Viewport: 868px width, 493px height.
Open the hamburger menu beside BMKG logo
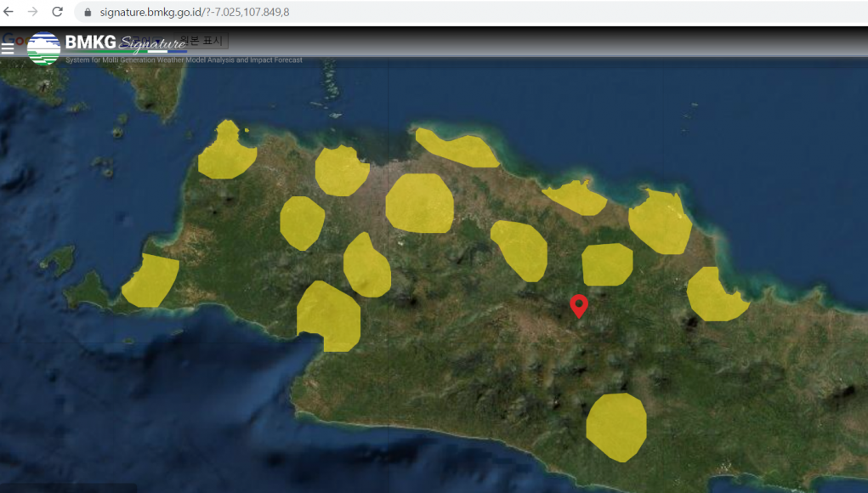point(8,48)
